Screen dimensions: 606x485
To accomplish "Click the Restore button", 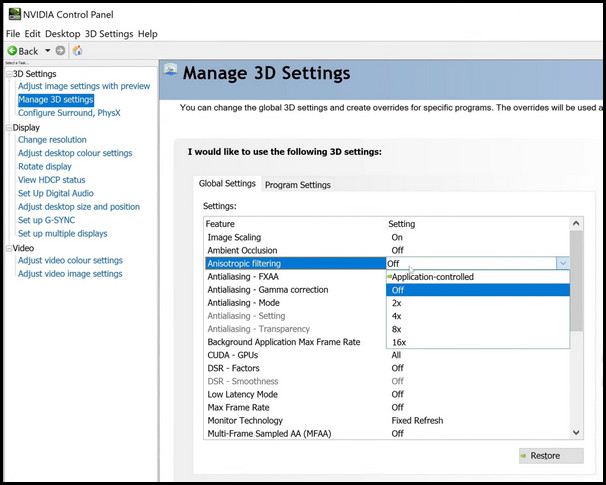I will pyautogui.click(x=552, y=456).
